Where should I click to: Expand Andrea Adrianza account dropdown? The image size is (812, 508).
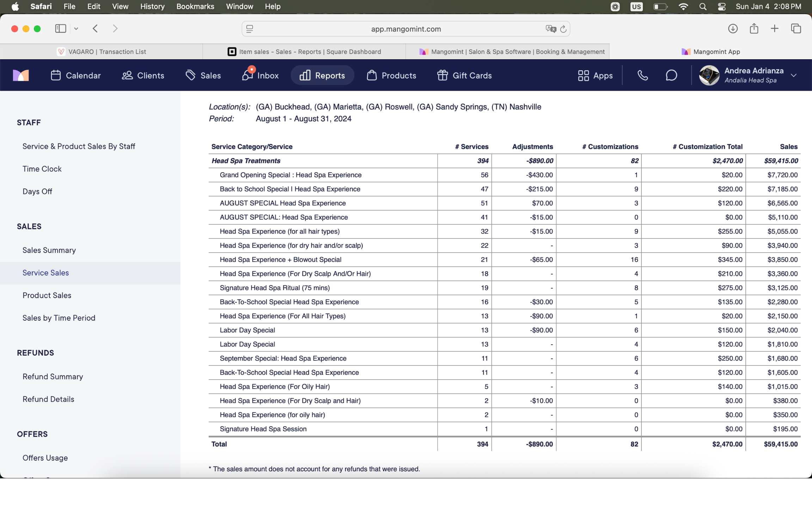coord(794,75)
